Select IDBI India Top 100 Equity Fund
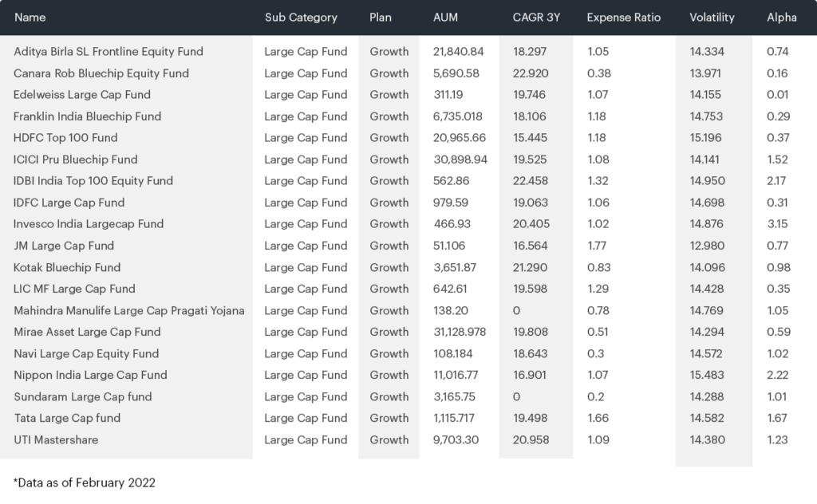The width and height of the screenshot is (817, 504). [x=93, y=181]
